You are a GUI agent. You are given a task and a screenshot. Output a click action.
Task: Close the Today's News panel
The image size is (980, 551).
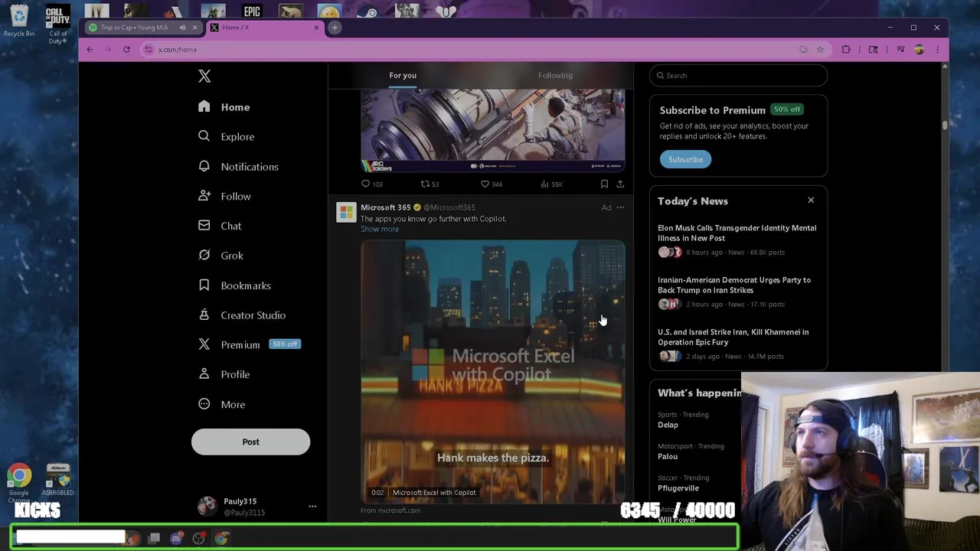click(x=811, y=201)
